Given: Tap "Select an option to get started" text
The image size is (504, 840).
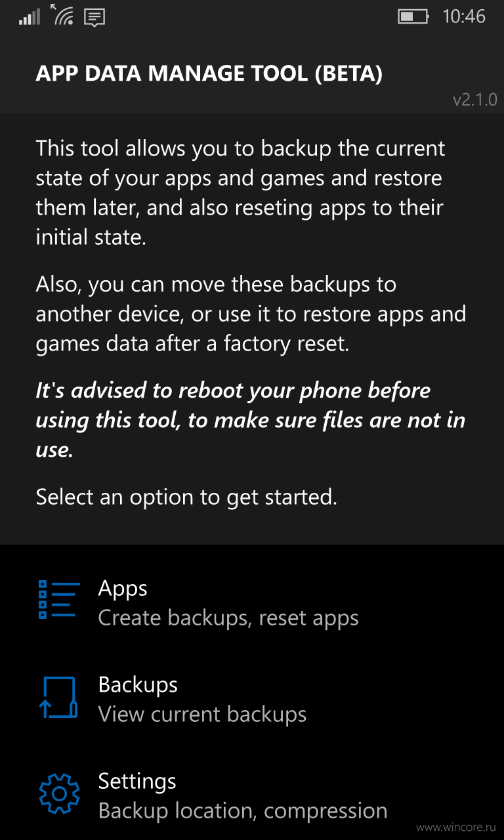Looking at the screenshot, I should 186,497.
